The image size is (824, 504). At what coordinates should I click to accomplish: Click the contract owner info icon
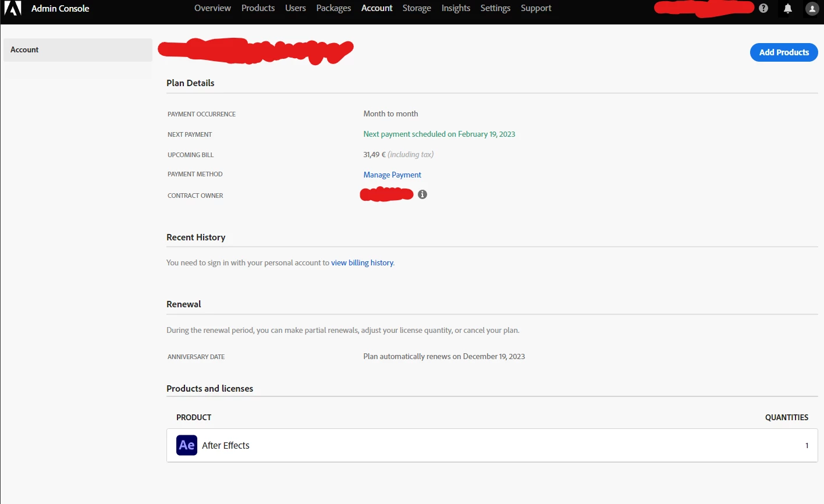pos(422,194)
